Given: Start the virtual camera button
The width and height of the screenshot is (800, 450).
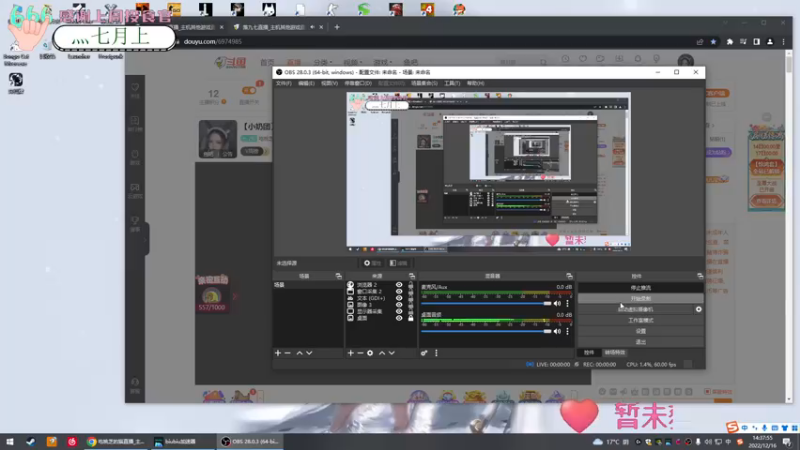Looking at the screenshot, I should 635,309.
